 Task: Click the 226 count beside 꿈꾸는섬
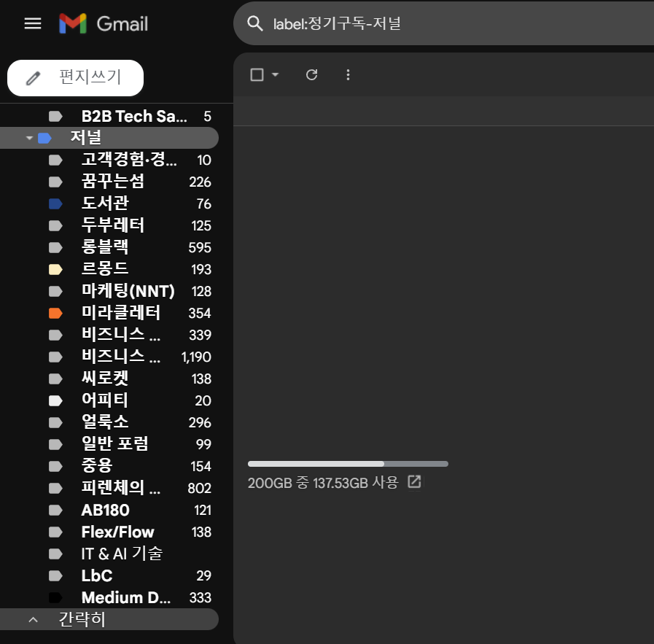[x=200, y=182]
